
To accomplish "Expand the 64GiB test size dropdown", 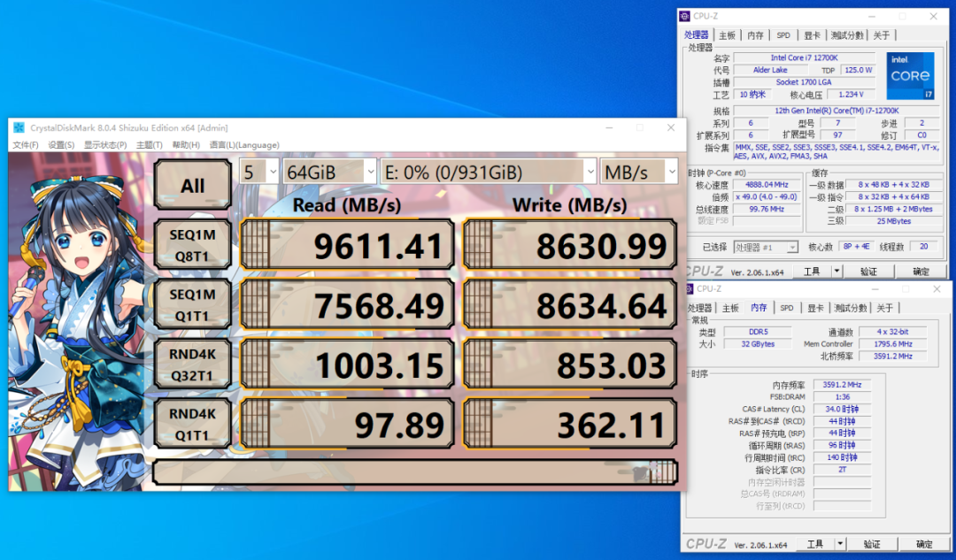I will tap(328, 173).
